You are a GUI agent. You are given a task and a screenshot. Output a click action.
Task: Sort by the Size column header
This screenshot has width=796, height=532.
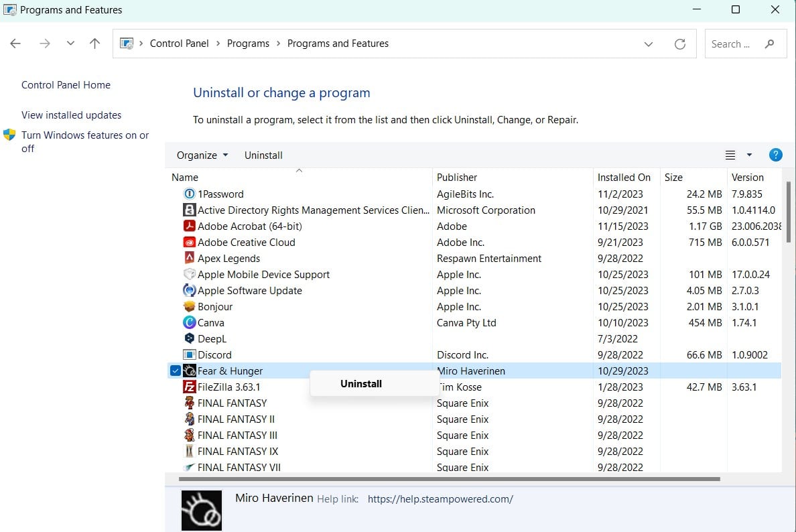673,177
